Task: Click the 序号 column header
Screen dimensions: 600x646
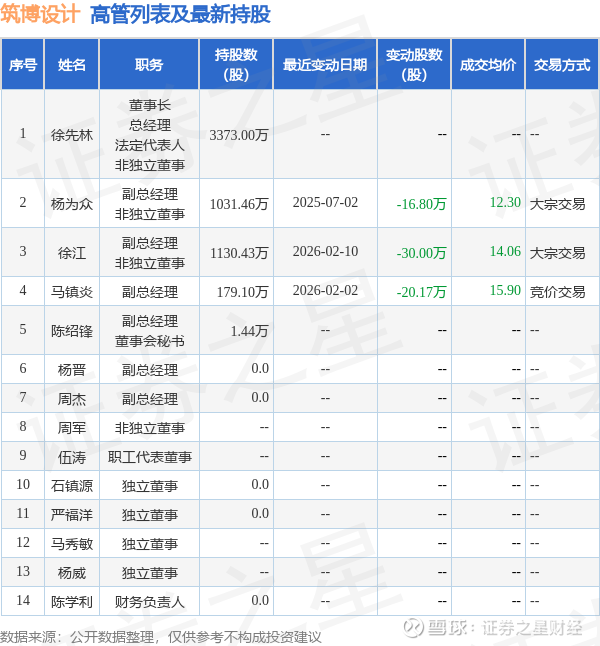Action: 23,65
